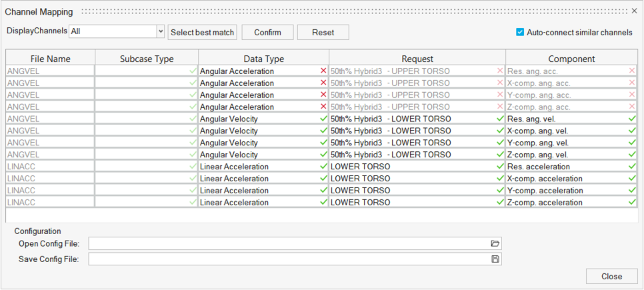Click the Reset button
This screenshot has width=644, height=290.
323,32
